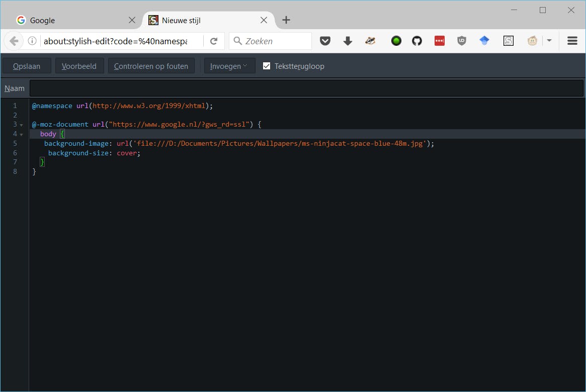Switch to the Google tab
Viewport: 586px width, 392px height.
click(70, 21)
